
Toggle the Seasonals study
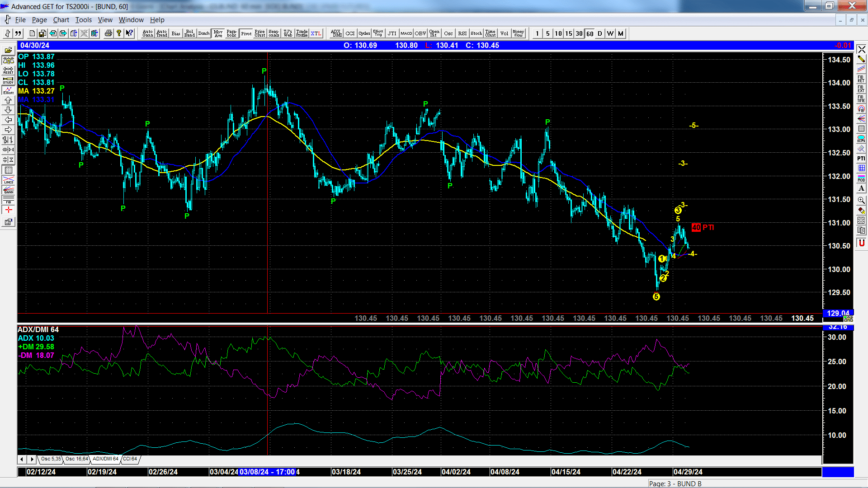pos(274,33)
